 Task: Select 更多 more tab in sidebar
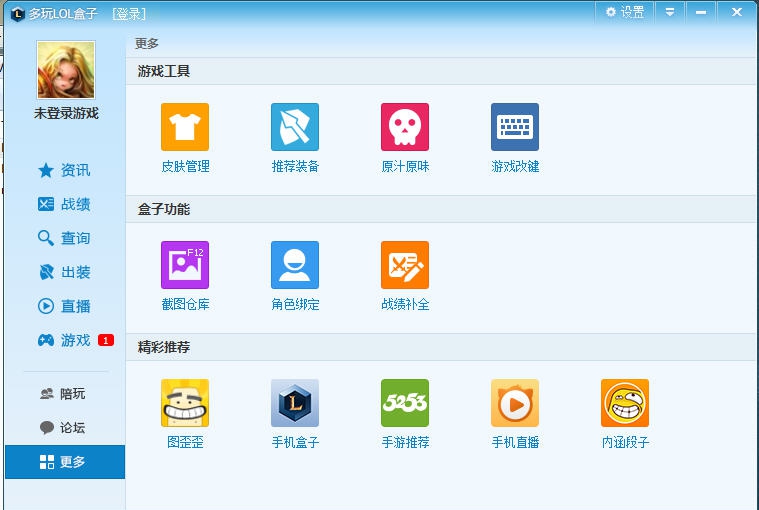65,462
